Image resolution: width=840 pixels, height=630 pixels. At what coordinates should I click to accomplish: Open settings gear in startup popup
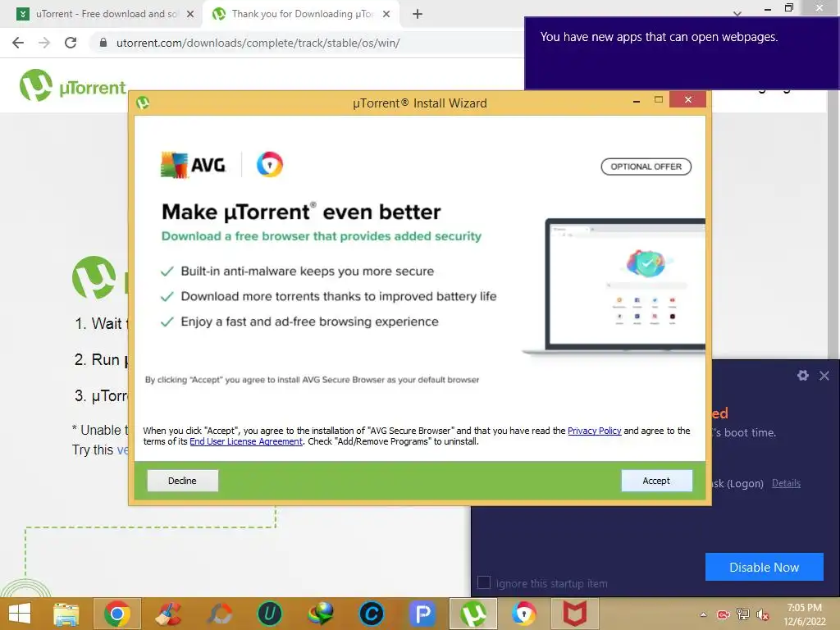802,376
